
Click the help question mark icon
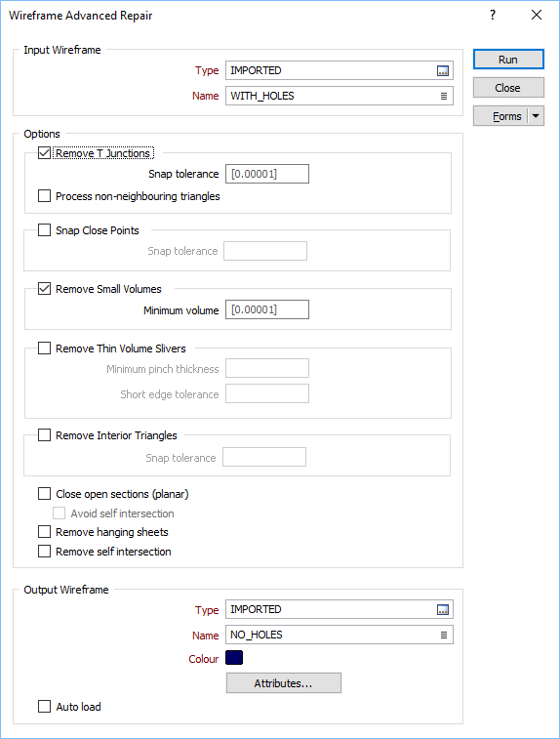click(493, 15)
